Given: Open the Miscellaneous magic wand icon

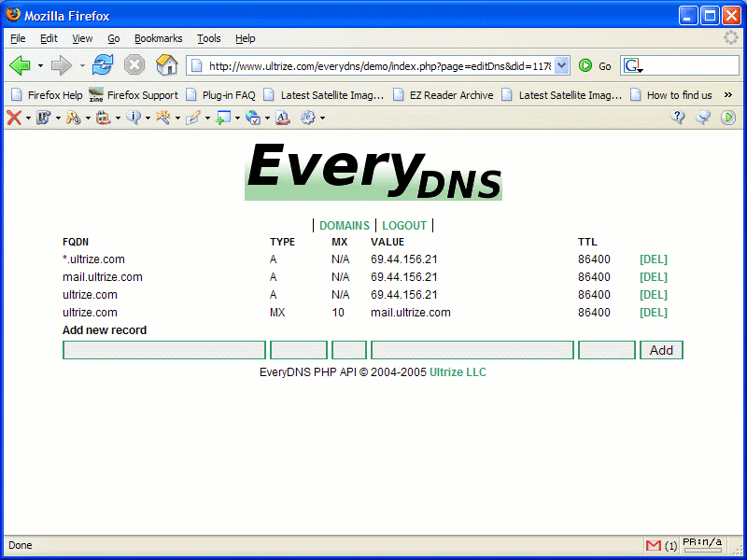Looking at the screenshot, I should pos(162,118).
